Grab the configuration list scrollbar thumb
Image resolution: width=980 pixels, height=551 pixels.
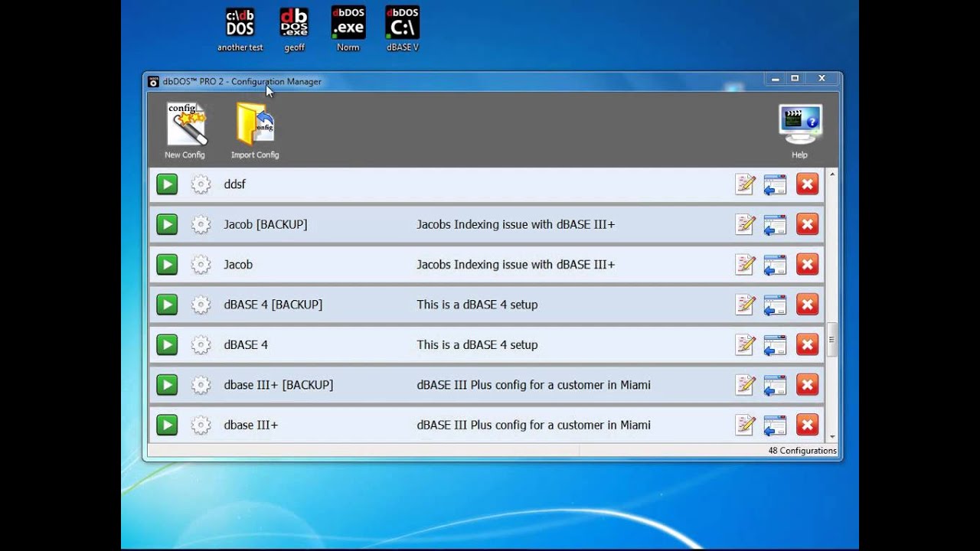pos(832,339)
